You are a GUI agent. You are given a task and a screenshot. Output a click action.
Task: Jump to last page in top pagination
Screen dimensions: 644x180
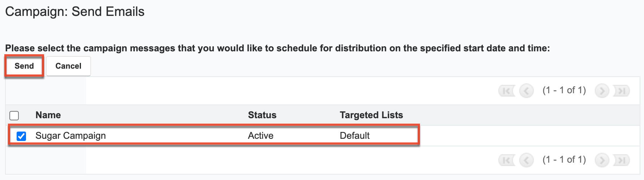pos(622,91)
